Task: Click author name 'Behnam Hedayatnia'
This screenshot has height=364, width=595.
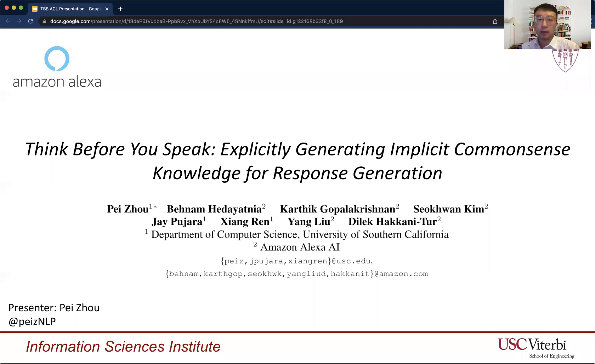Action: click(214, 209)
